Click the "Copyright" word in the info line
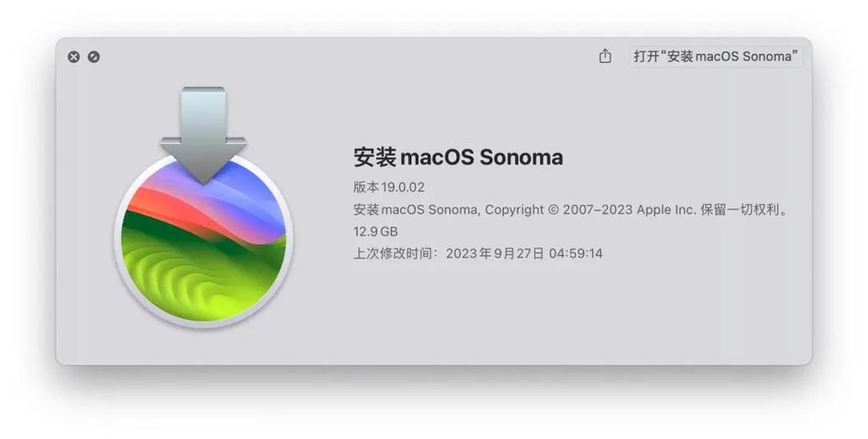 coord(514,209)
